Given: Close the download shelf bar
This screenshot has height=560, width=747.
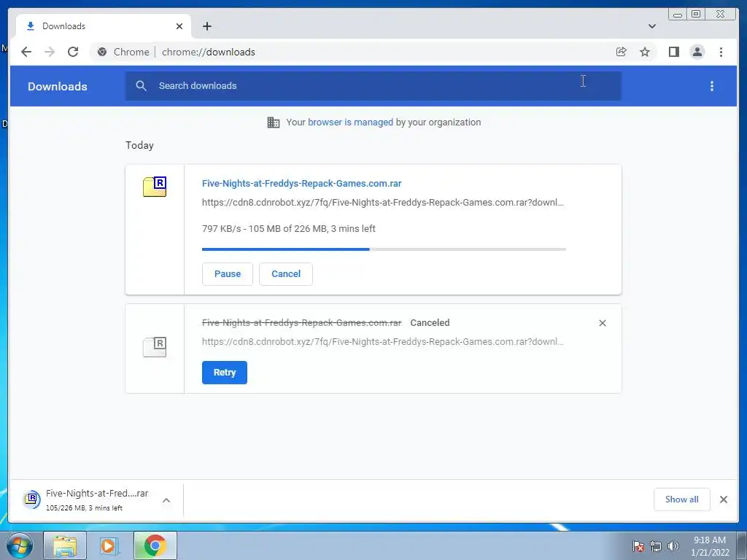Looking at the screenshot, I should pos(723,499).
